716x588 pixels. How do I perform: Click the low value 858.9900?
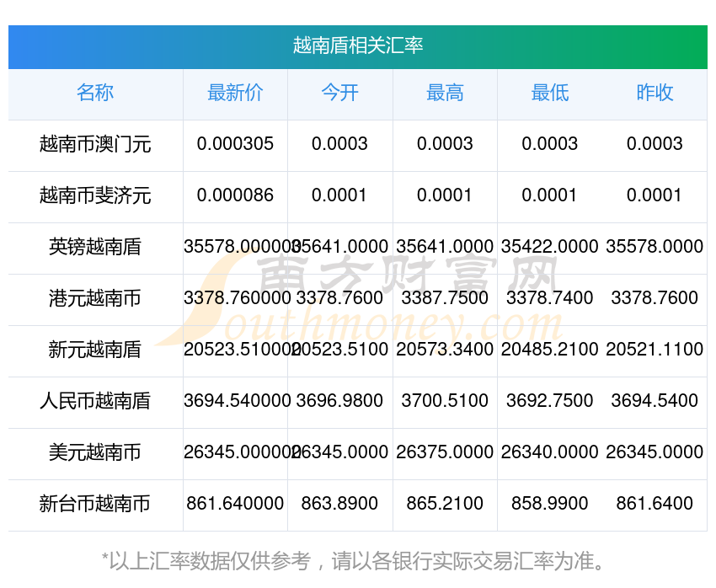[x=550, y=504]
